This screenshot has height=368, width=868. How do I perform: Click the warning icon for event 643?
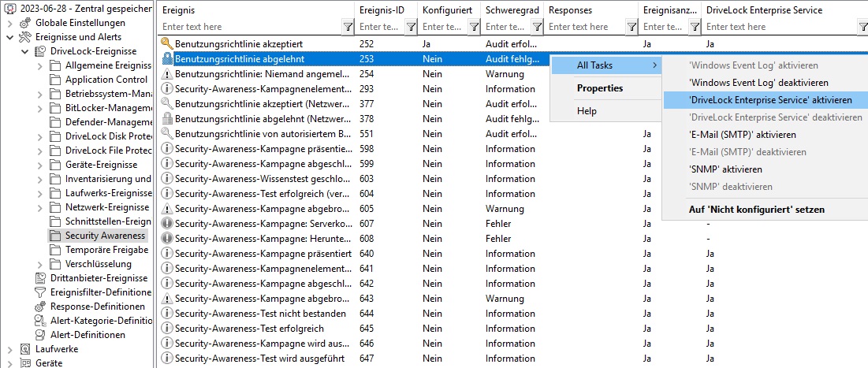[x=166, y=299]
